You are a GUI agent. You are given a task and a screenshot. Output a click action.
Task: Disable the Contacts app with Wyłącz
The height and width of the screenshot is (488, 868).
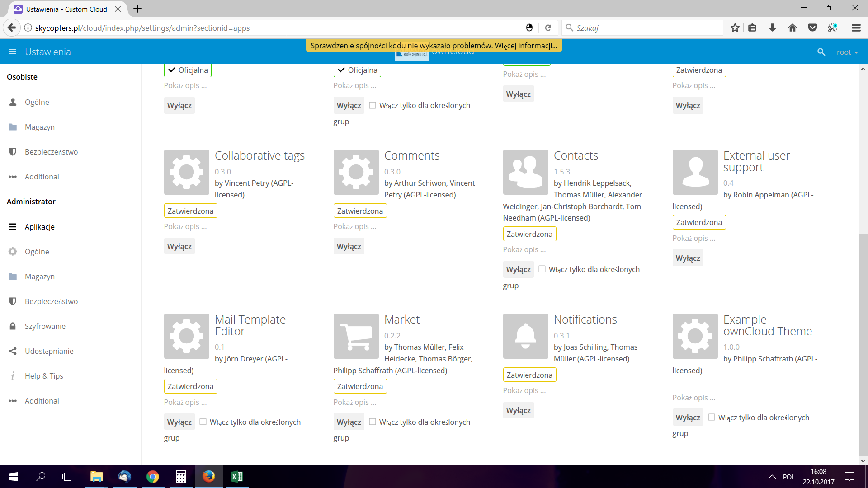click(x=519, y=269)
